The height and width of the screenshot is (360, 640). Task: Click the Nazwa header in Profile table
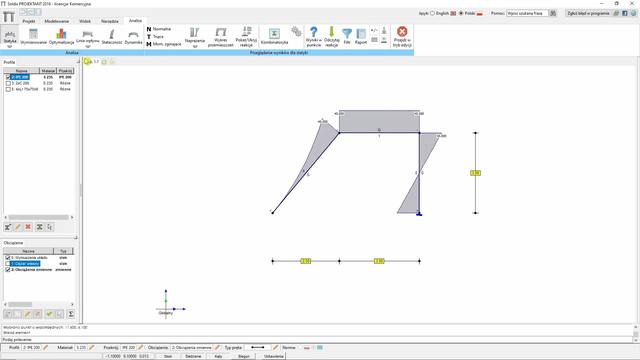[22, 71]
